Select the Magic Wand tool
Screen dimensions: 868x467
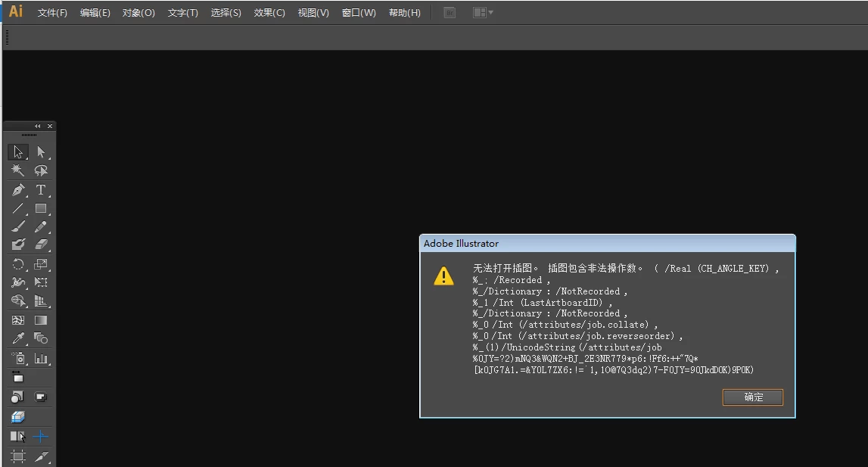click(17, 170)
